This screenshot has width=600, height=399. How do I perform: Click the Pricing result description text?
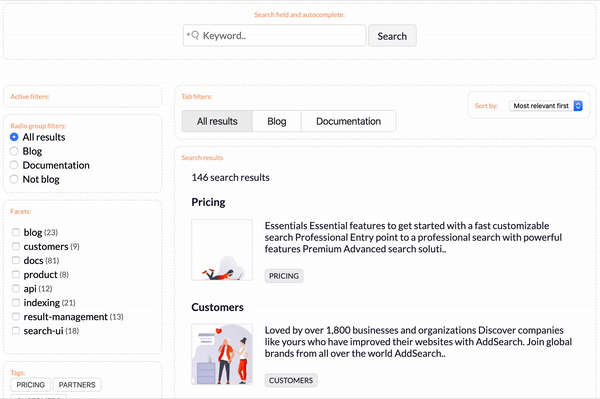tap(413, 237)
